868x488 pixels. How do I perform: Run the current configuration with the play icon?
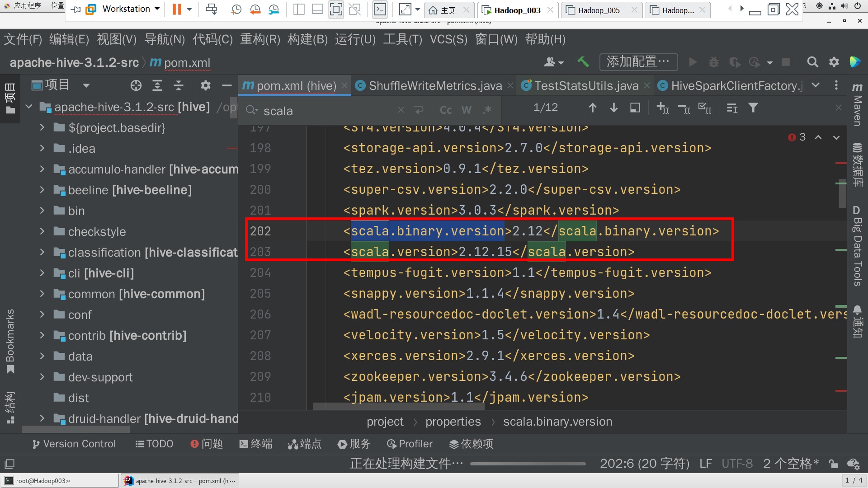(693, 62)
